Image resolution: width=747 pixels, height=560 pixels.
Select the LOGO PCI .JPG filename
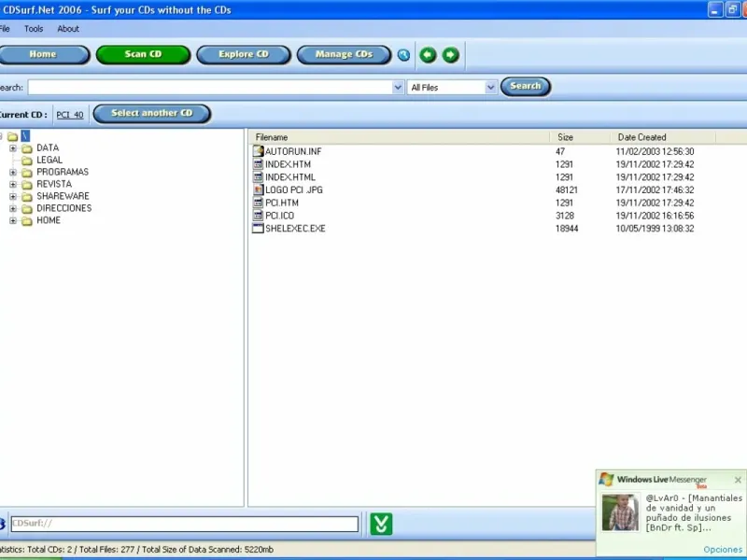coord(294,190)
